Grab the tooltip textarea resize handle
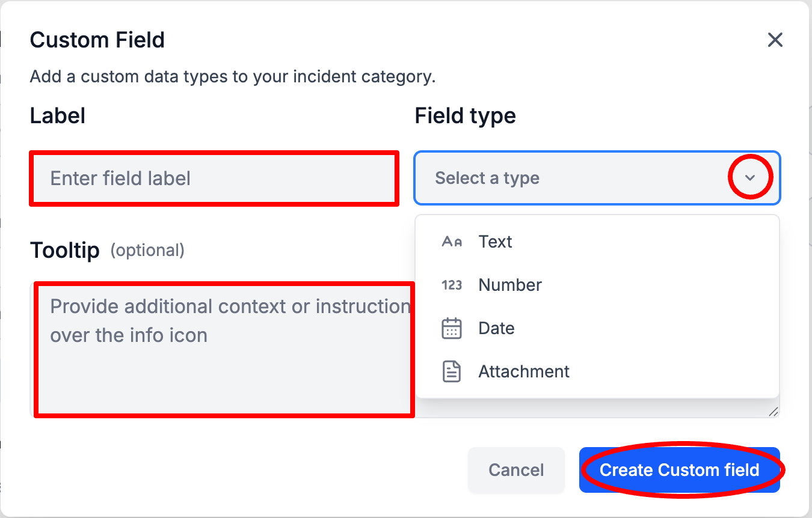Viewport: 812px width, 518px height. pos(774,412)
